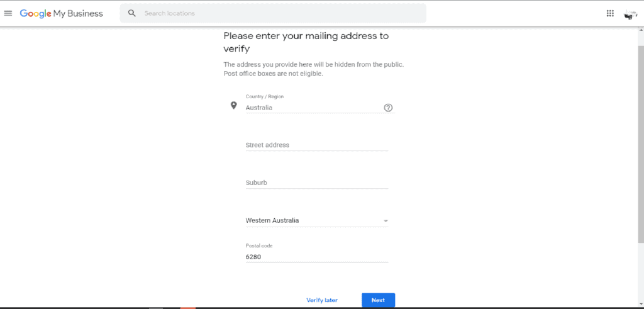644x309 pixels.
Task: Open the account profile avatar
Action: pyautogui.click(x=630, y=14)
